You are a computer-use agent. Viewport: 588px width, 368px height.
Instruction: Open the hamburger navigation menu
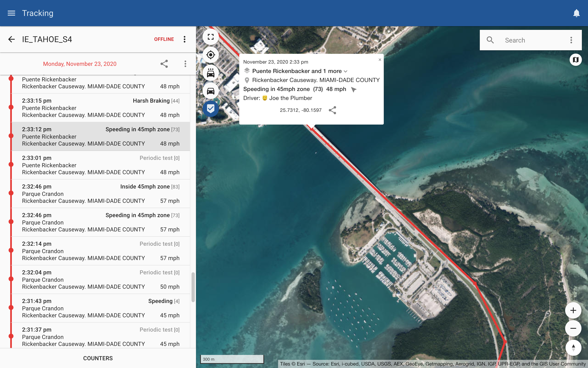[11, 13]
